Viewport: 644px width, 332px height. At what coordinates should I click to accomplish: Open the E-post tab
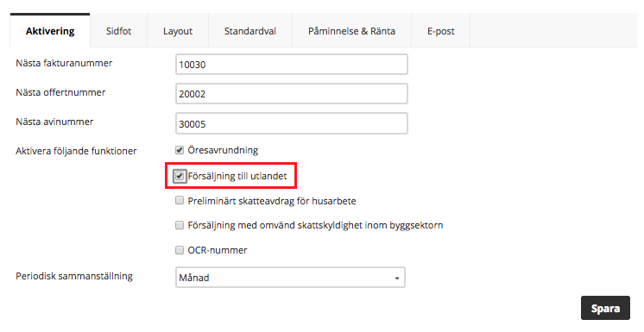click(x=440, y=31)
